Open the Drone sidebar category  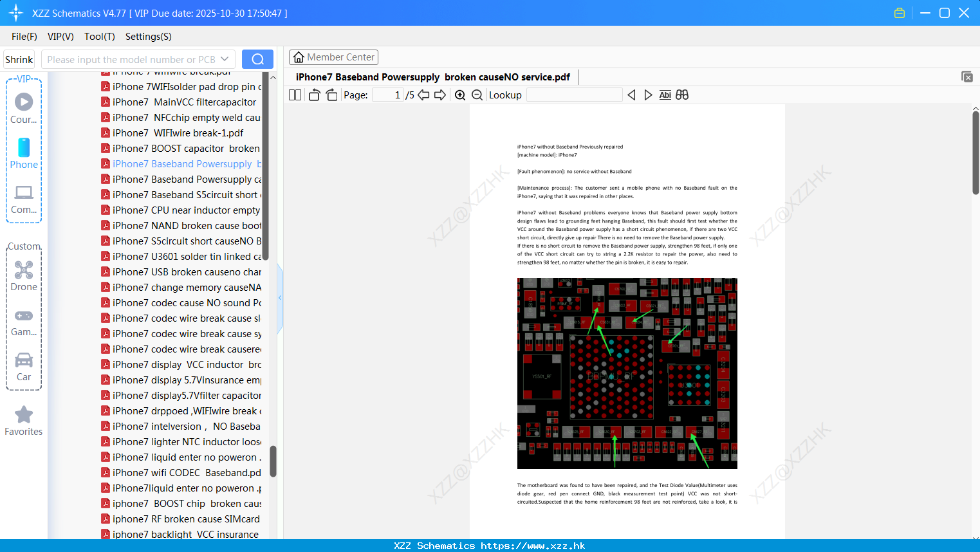tap(24, 276)
